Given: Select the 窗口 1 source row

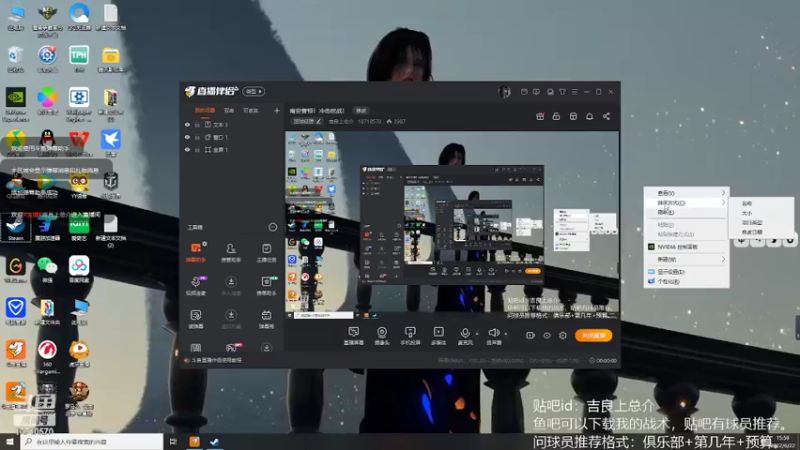Looking at the screenshot, I should pos(232,137).
